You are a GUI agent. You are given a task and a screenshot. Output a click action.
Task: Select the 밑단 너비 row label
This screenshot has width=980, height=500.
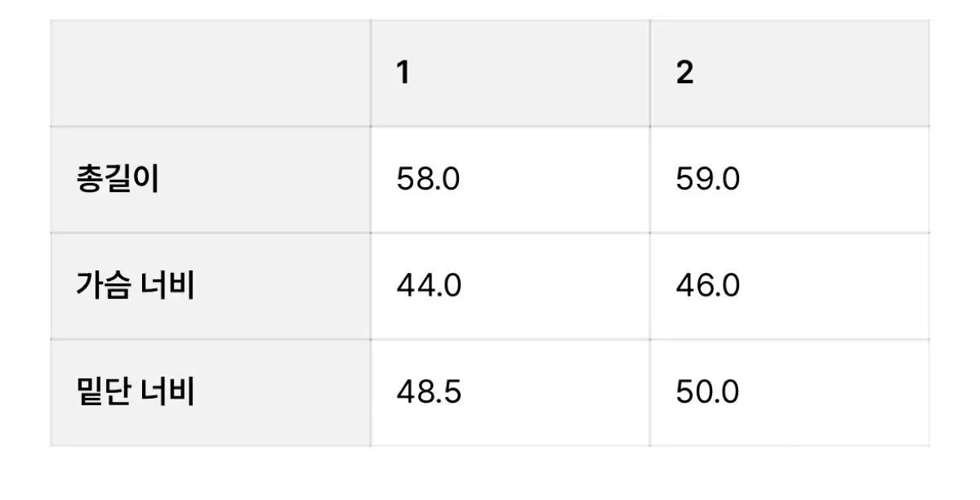[135, 393]
